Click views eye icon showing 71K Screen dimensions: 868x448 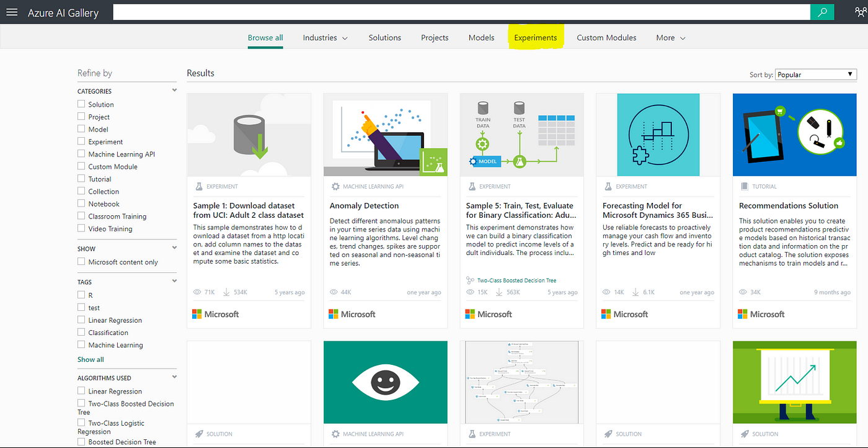click(198, 292)
